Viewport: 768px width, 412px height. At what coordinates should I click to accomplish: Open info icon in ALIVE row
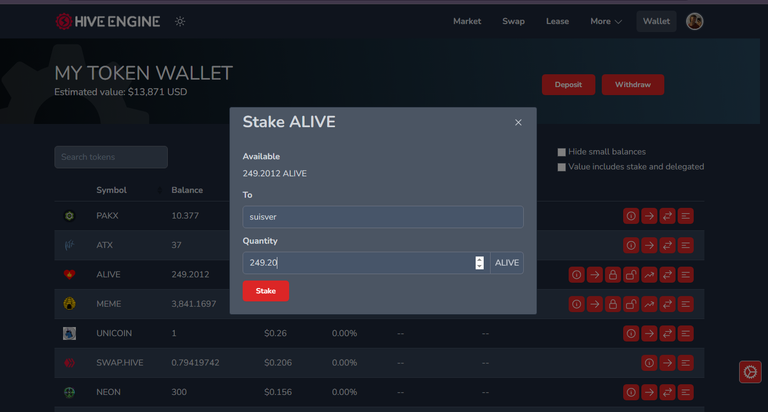(576, 275)
